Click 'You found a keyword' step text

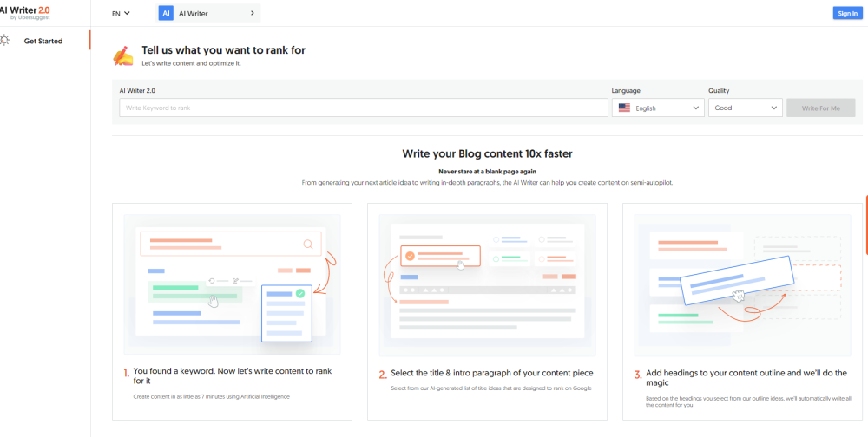[233, 375]
